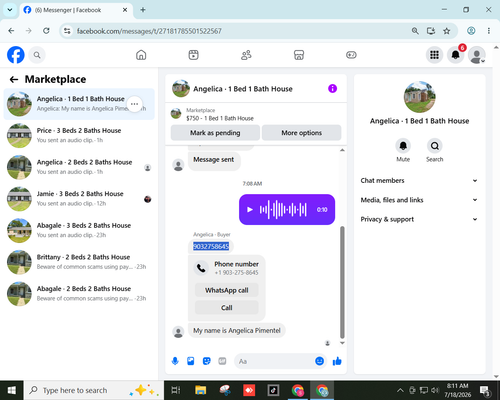Click Mark as pending button
This screenshot has height=400, width=500.
click(215, 133)
